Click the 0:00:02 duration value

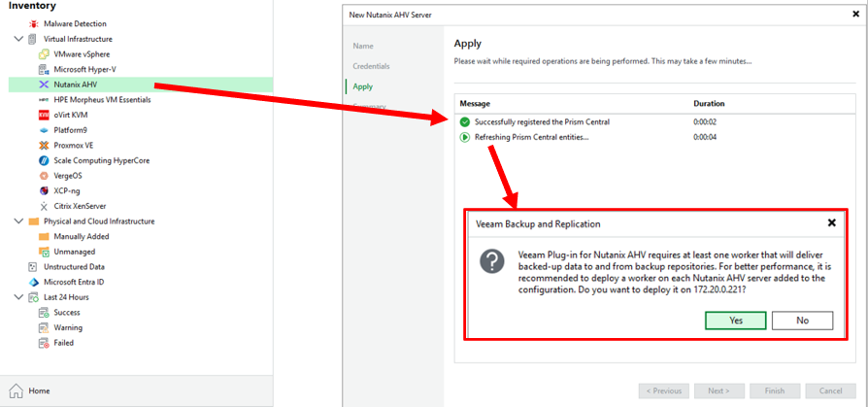click(705, 121)
